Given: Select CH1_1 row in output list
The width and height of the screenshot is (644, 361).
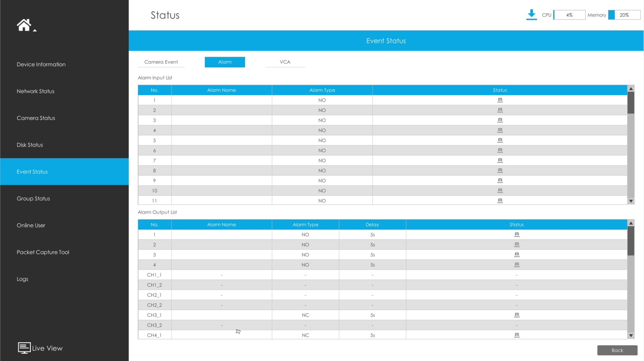Looking at the screenshot, I should click(382, 275).
